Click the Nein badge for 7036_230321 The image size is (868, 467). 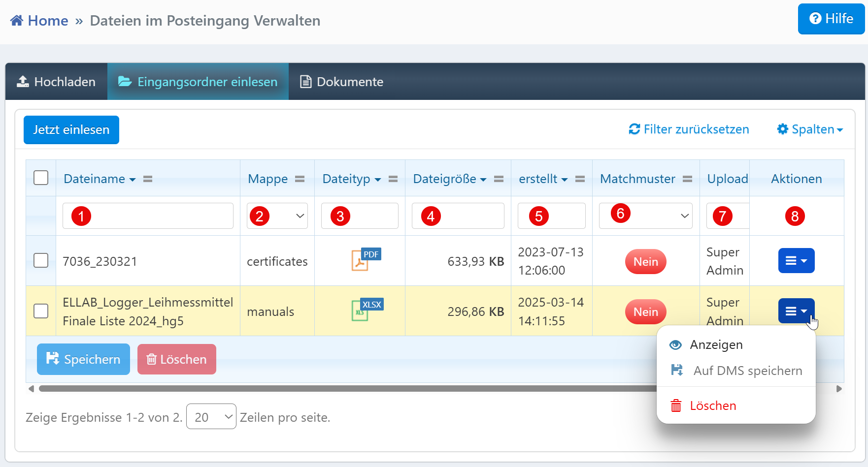tap(645, 262)
